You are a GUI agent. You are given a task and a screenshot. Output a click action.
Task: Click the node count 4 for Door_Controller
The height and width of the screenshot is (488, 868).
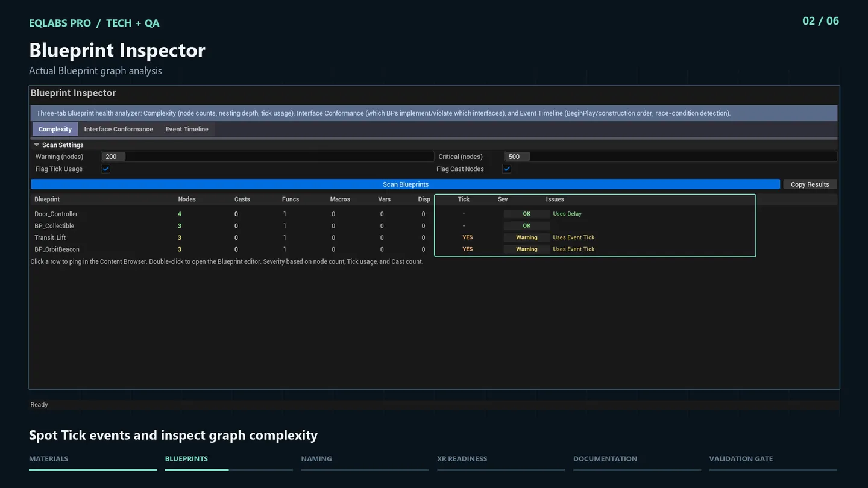(x=180, y=214)
